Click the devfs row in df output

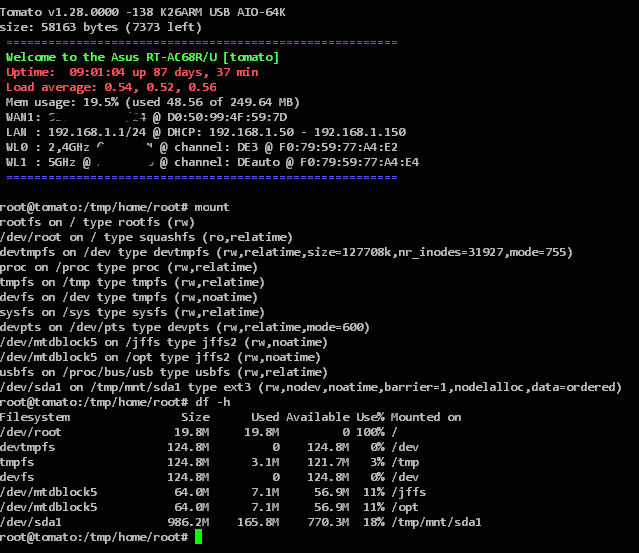209,478
